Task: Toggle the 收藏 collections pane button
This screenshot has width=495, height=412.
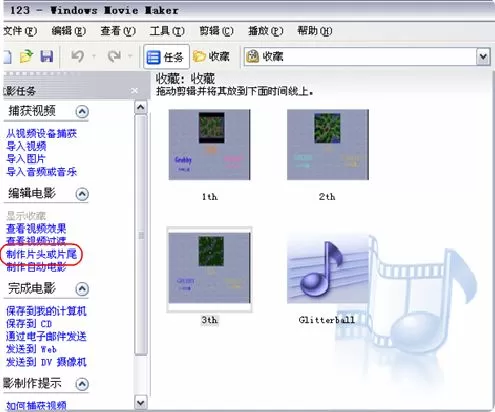Action: tap(211, 56)
